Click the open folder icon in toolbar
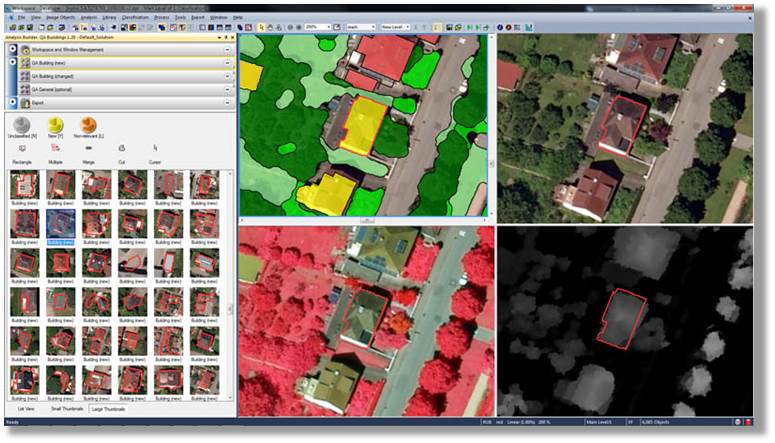This screenshot has height=443, width=775. (50, 27)
